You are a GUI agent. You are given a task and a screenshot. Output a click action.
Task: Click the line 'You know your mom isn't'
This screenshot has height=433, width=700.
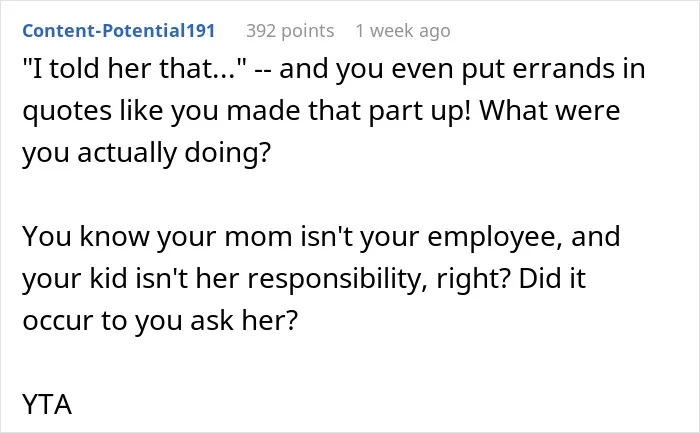[x=321, y=237]
